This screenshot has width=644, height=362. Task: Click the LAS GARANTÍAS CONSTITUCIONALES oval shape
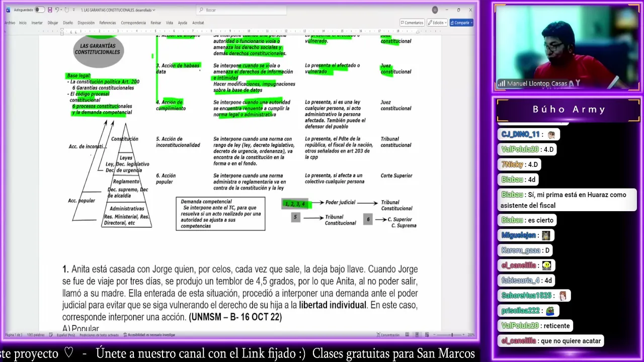pos(98,50)
